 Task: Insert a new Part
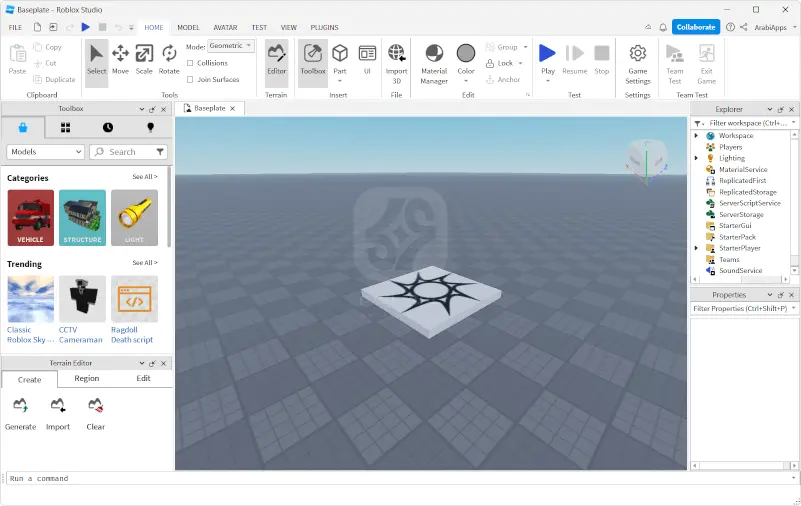(340, 59)
